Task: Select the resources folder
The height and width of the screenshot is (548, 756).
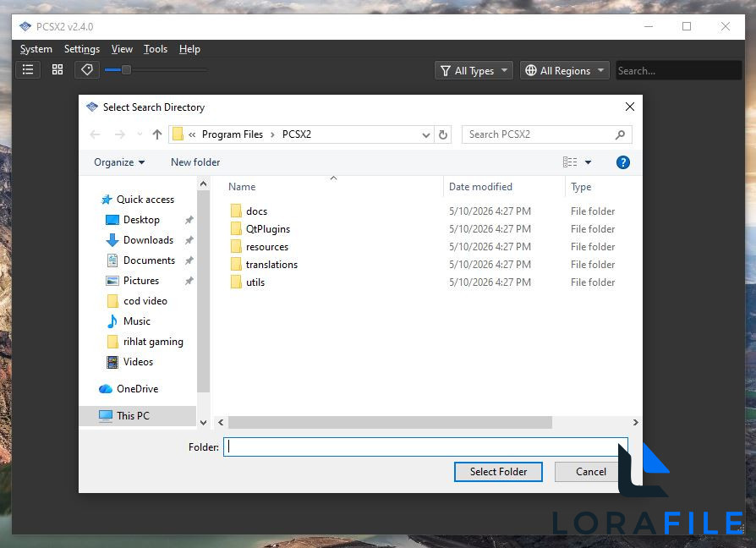Action: point(266,247)
